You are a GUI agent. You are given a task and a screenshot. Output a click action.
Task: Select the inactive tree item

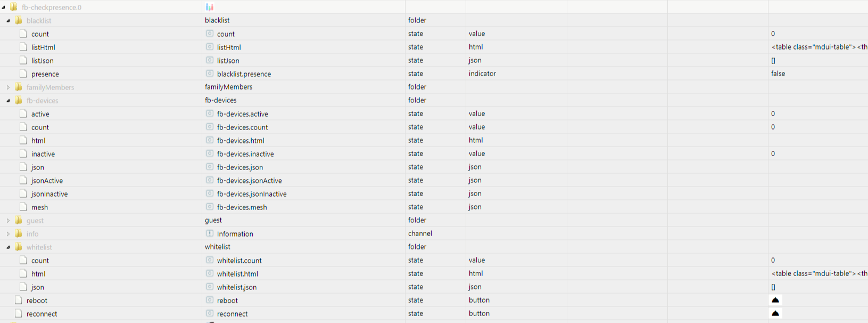point(43,154)
